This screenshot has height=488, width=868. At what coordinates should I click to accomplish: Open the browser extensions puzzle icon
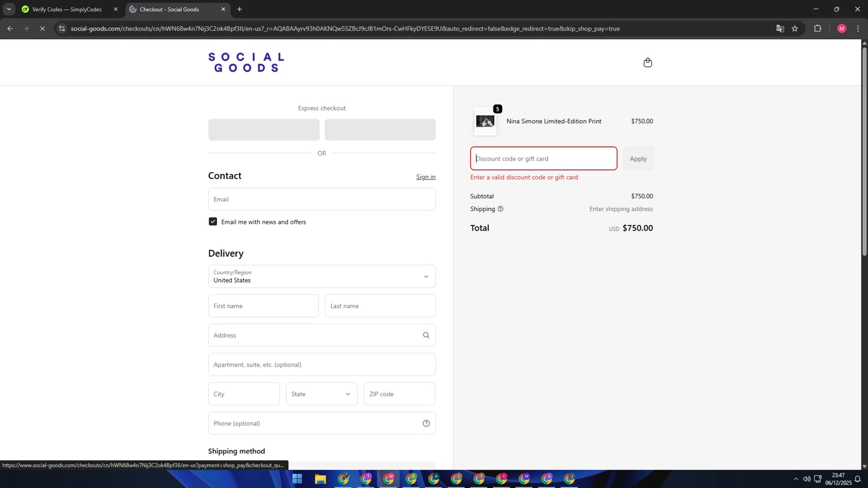(x=818, y=28)
